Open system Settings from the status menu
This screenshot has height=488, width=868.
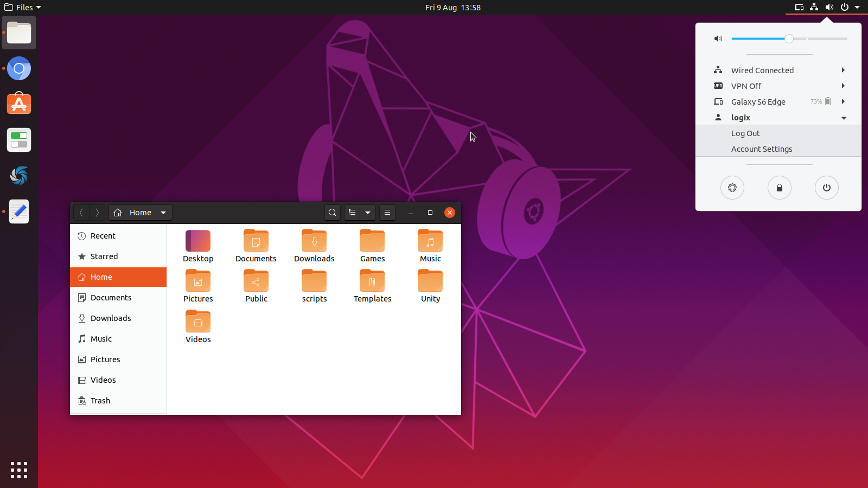(732, 188)
